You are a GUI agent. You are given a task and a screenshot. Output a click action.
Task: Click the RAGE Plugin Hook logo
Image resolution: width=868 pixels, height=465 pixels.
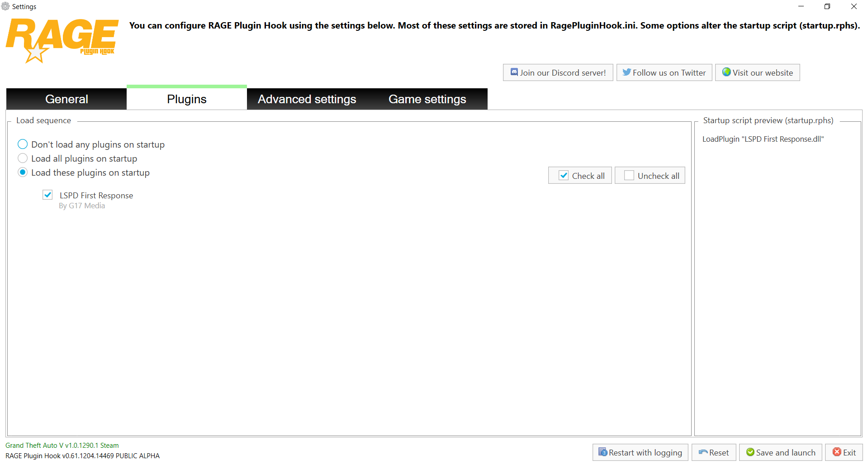click(62, 41)
